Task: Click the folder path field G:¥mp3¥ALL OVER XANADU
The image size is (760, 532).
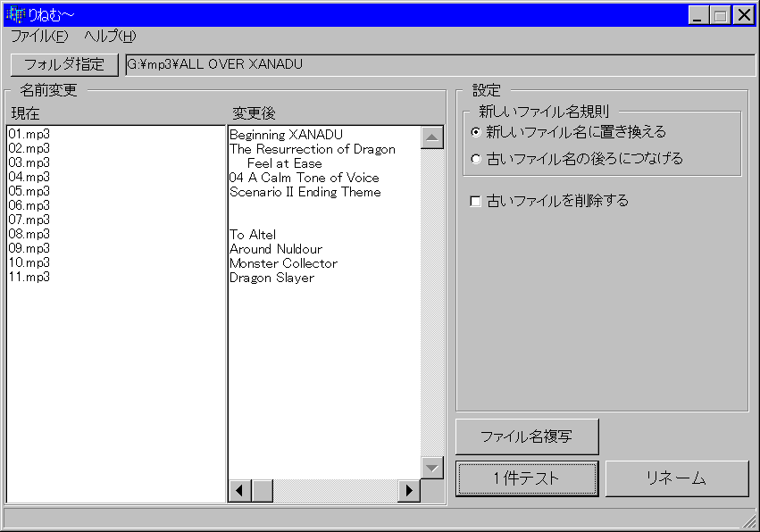Action: 439,64
